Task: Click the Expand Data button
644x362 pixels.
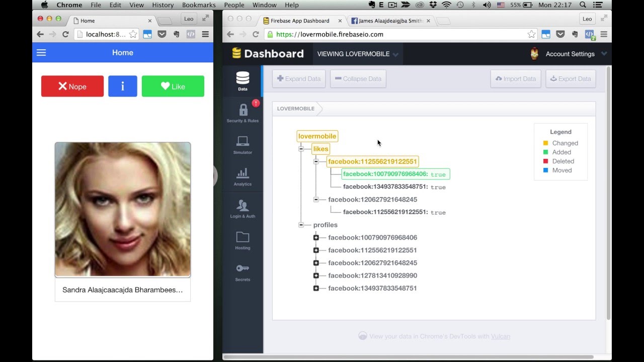Action: point(299,79)
